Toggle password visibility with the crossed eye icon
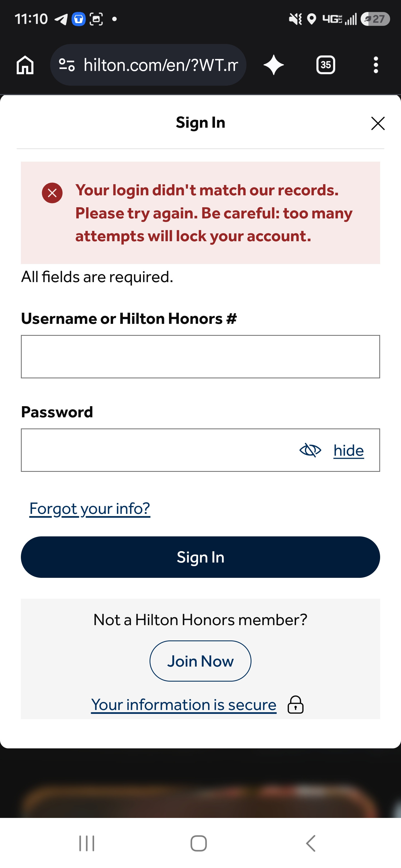 (310, 450)
